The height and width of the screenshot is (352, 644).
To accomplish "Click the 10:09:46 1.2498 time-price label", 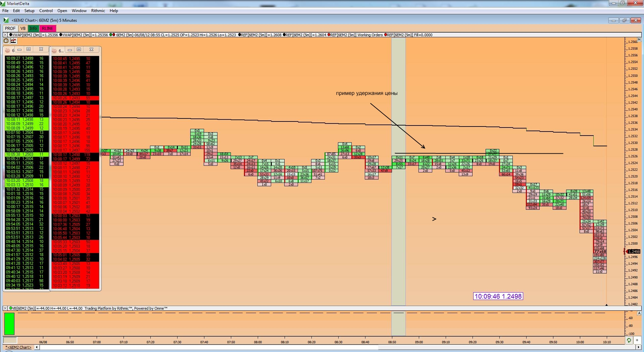I will [x=498, y=296].
